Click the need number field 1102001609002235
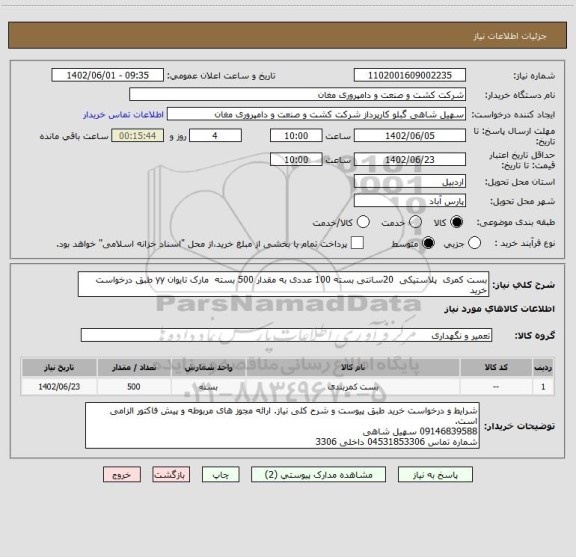Viewport: 576px width, 557px height. 410,75
